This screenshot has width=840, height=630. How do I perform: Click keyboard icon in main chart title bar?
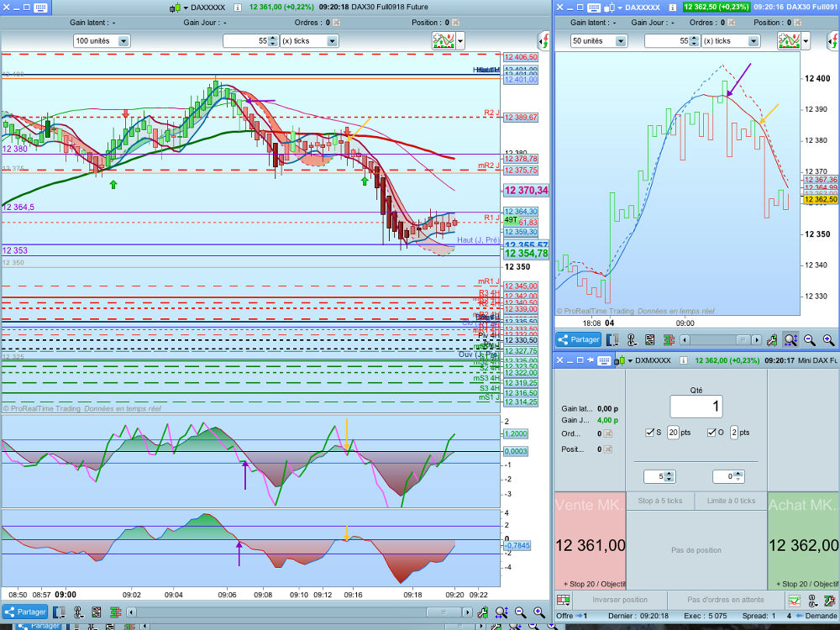40,8
